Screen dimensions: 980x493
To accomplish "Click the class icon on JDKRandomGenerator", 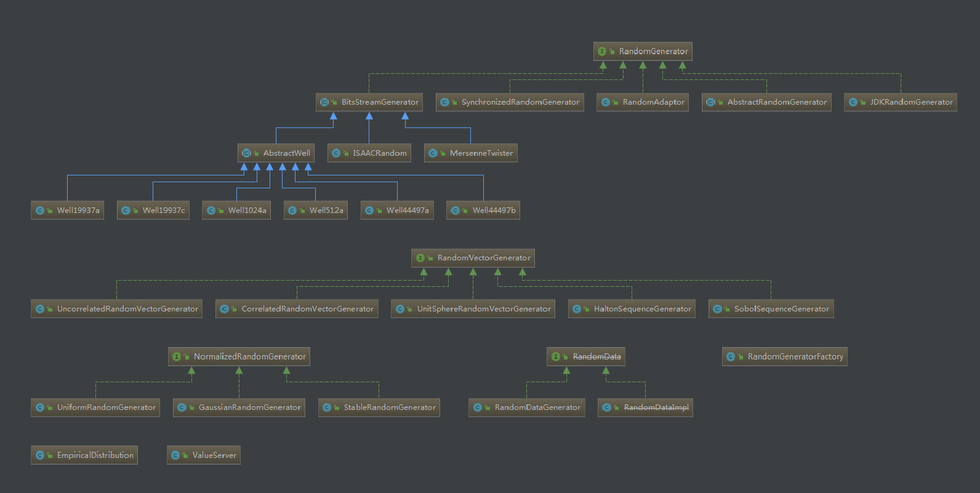I will (853, 102).
